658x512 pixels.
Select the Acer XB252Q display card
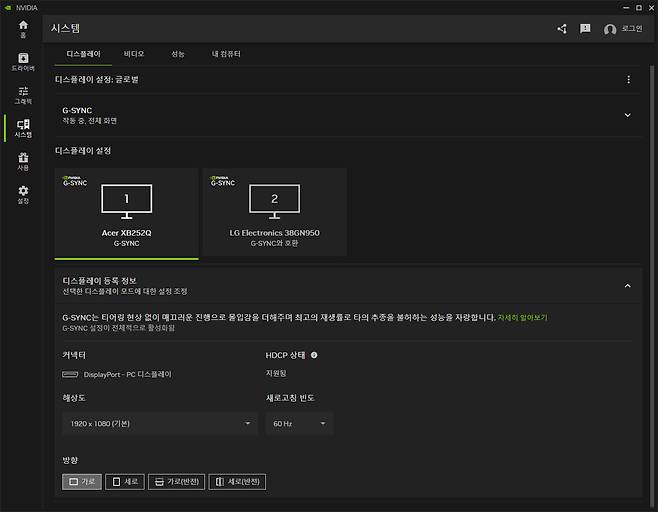(x=126, y=212)
